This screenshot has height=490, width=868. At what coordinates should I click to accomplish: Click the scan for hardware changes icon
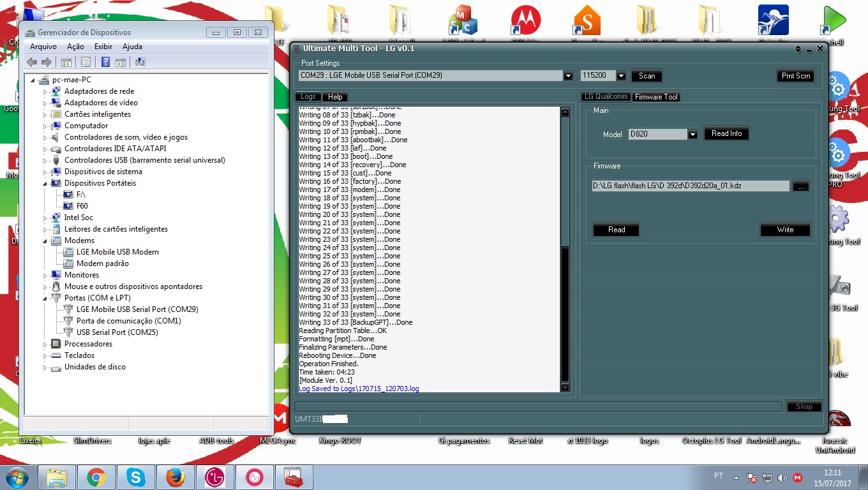140,62
